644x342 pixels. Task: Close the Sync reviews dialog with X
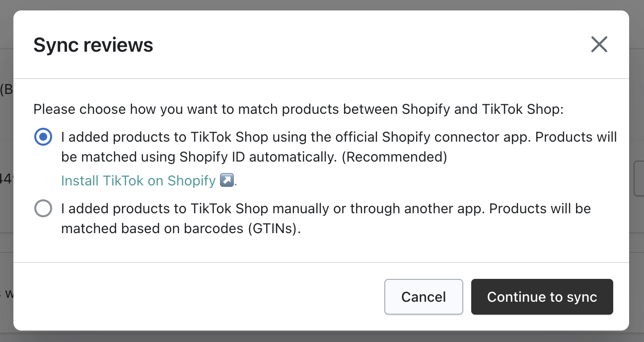click(x=599, y=45)
